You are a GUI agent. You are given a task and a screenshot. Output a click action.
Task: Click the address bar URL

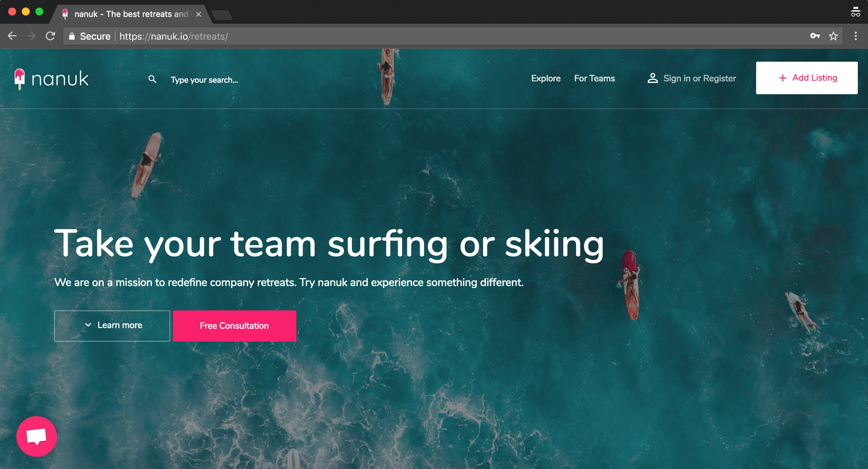(174, 36)
